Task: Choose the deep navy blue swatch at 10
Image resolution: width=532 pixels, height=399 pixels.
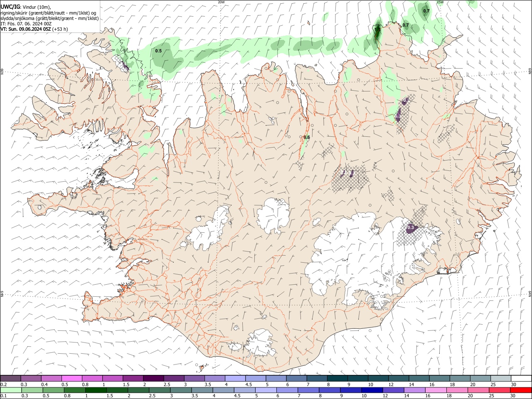Action: (371, 390)
